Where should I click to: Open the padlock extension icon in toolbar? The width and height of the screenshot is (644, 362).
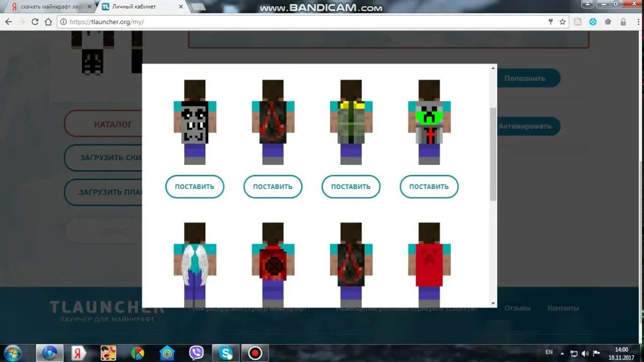[x=623, y=22]
